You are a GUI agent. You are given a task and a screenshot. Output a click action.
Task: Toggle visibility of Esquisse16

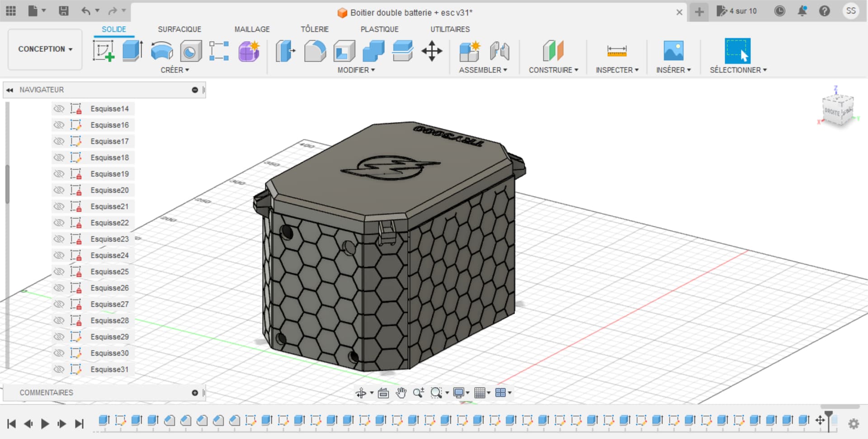pyautogui.click(x=59, y=125)
